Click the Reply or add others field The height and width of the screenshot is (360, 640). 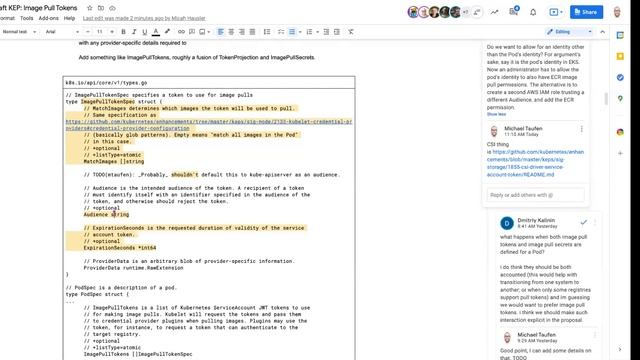coord(536,195)
